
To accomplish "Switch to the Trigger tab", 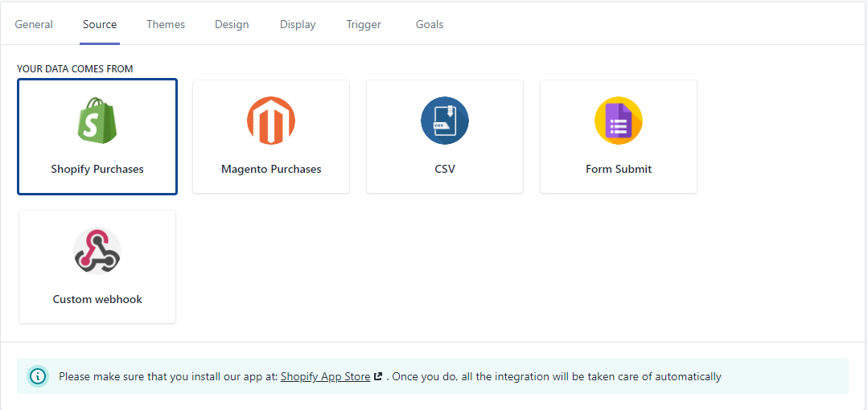I will pyautogui.click(x=364, y=24).
